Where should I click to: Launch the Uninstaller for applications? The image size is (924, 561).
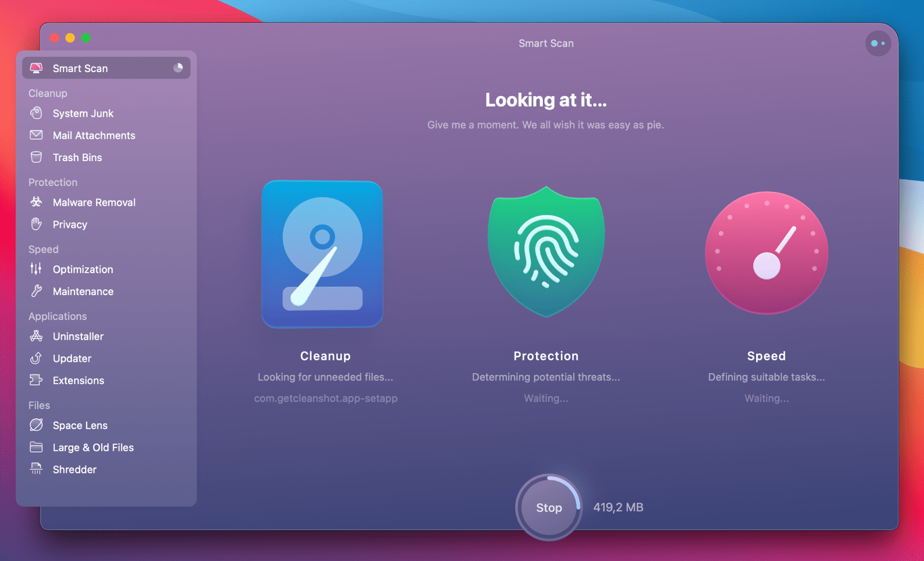coord(78,336)
